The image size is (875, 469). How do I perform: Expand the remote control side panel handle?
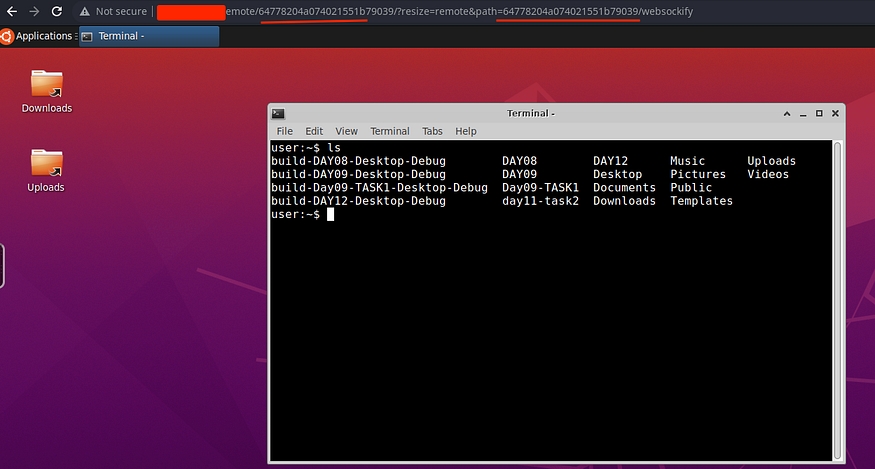pos(2,265)
